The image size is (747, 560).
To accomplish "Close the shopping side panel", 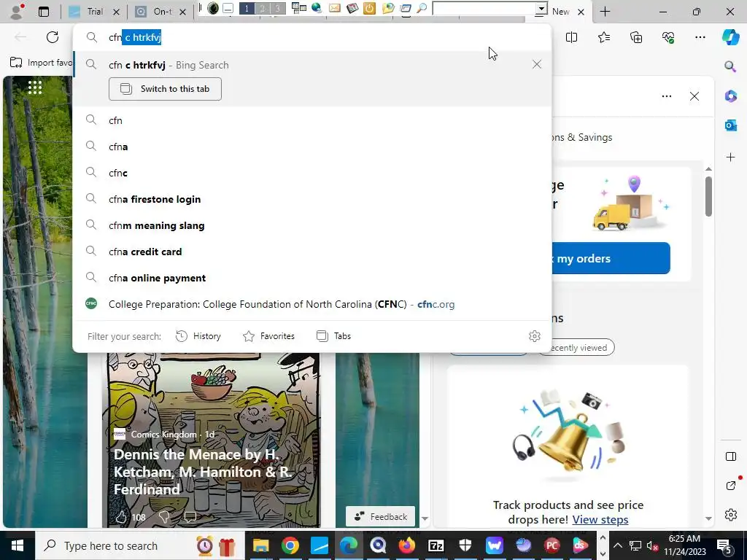I will 694,96.
